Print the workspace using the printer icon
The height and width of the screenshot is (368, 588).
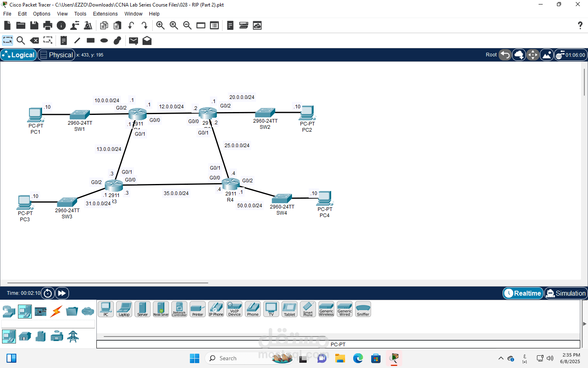click(x=48, y=25)
